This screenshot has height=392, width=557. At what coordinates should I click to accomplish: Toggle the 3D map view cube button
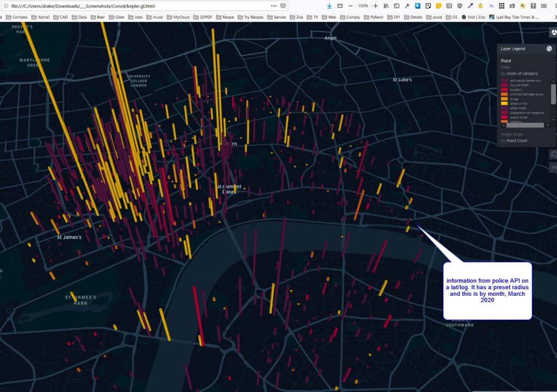pyautogui.click(x=553, y=32)
